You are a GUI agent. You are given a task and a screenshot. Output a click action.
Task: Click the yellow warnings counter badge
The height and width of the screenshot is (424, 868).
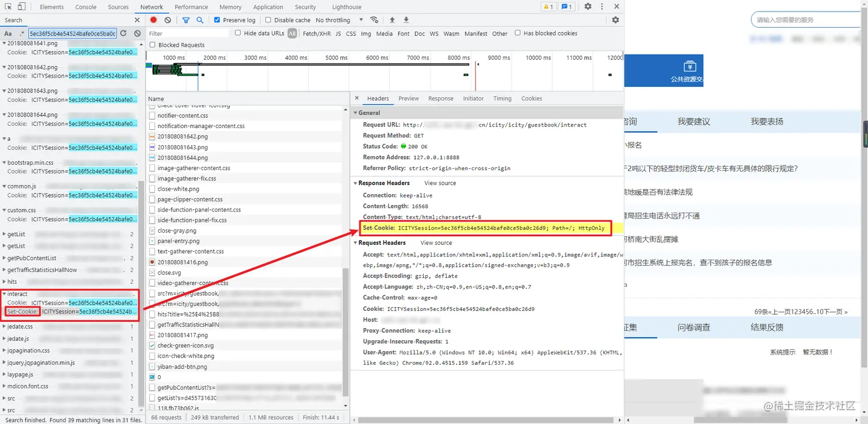548,7
